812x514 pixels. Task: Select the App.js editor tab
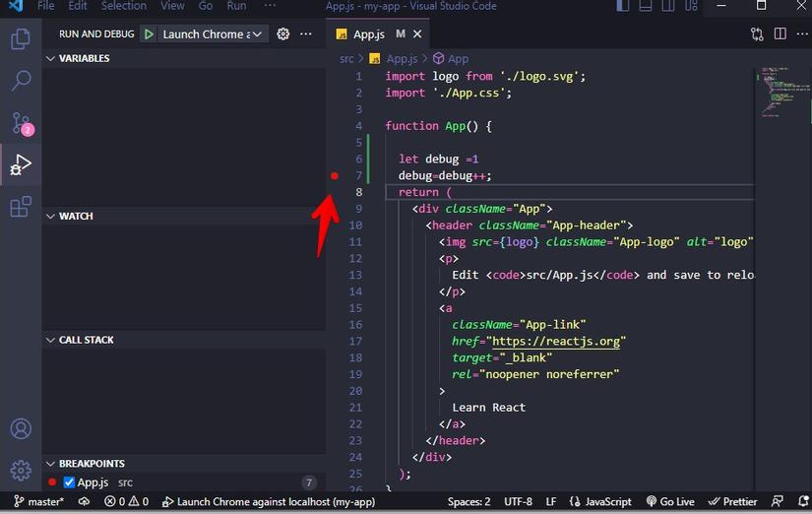(x=369, y=34)
